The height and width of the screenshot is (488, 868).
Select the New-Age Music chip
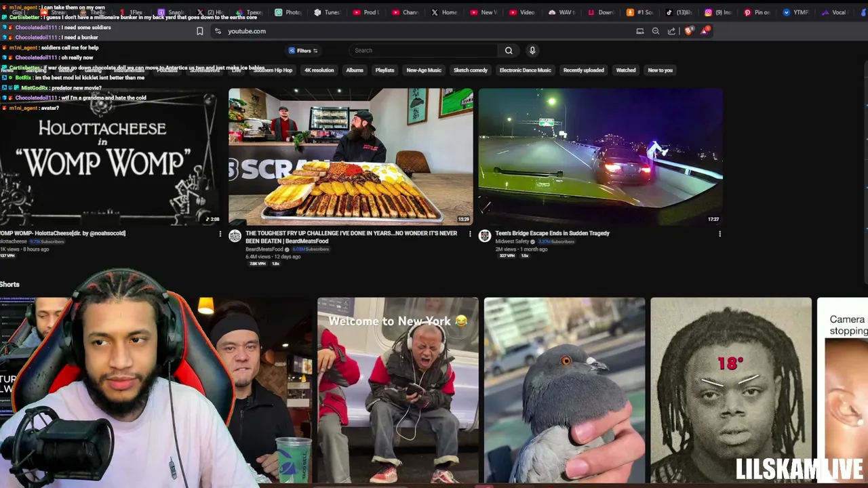coord(424,70)
